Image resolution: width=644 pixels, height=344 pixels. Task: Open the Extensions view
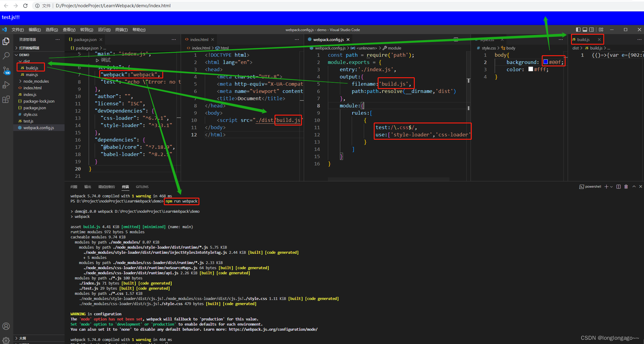click(6, 100)
